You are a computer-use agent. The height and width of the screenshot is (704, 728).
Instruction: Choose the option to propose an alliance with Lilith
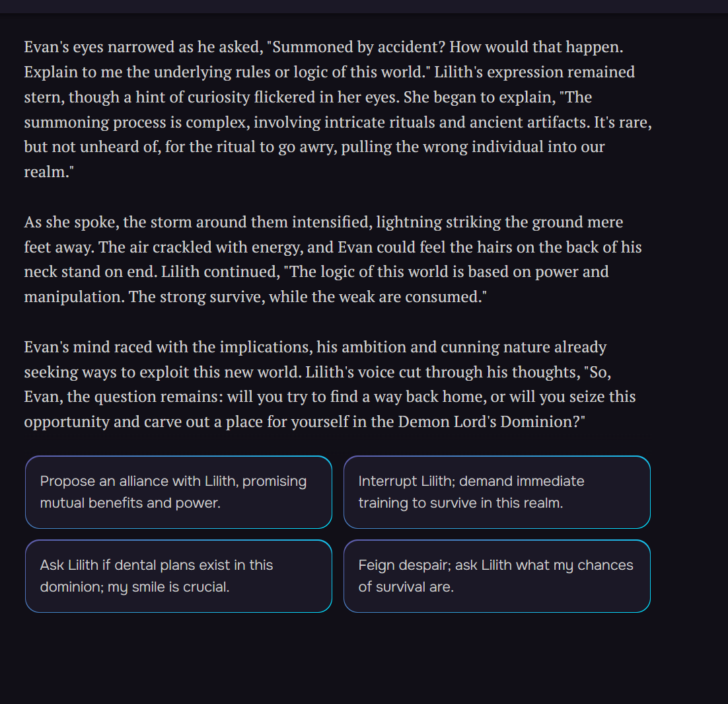point(178,492)
